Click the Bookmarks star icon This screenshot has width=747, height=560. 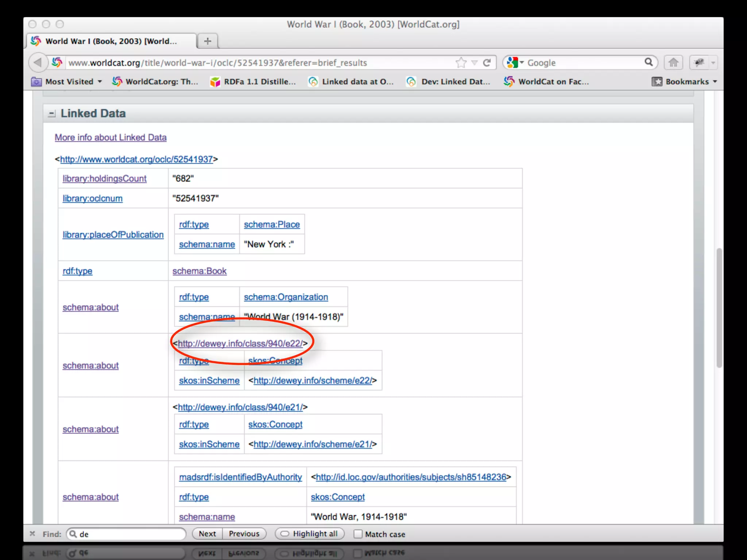[657, 82]
